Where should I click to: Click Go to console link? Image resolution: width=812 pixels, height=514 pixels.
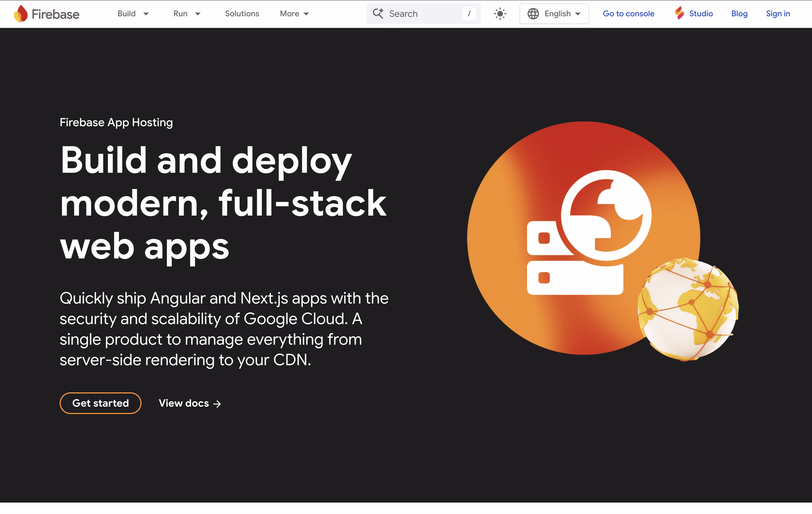pyautogui.click(x=628, y=14)
